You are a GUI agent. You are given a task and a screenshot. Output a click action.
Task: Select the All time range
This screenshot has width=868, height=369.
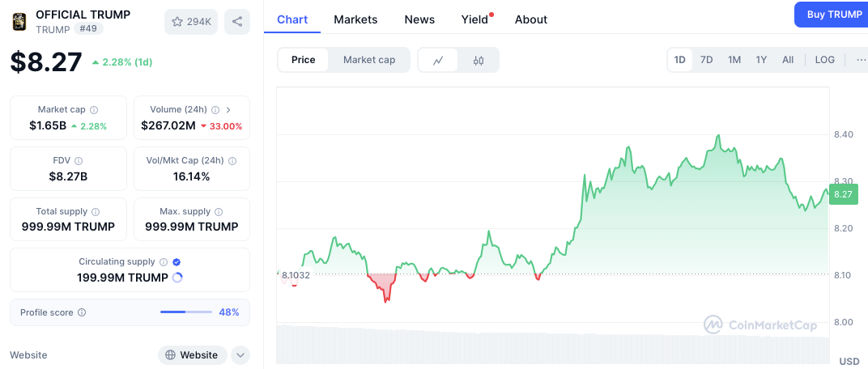788,60
